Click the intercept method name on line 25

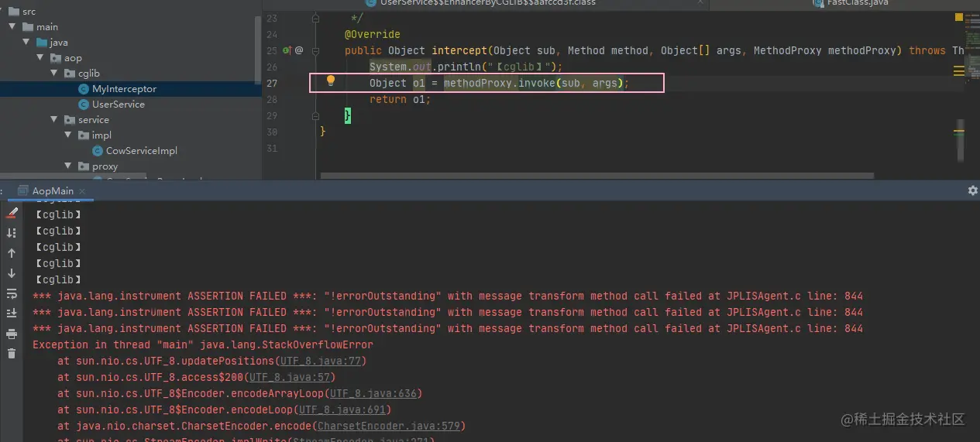coord(459,50)
